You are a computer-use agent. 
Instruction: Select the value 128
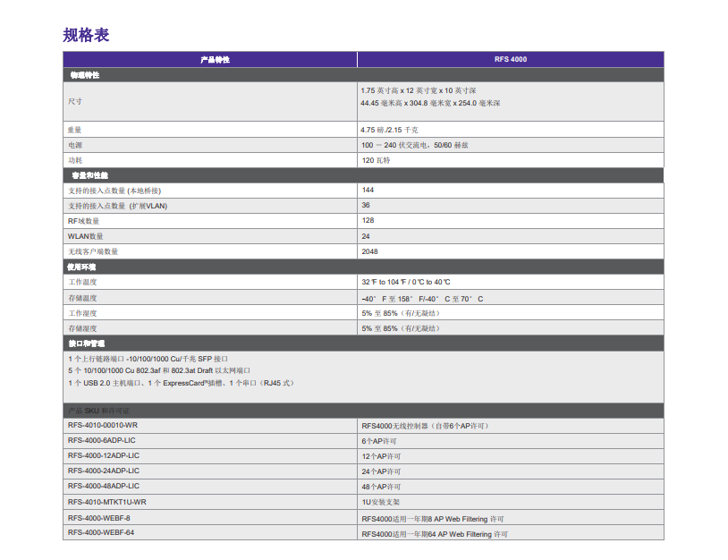pyautogui.click(x=368, y=221)
